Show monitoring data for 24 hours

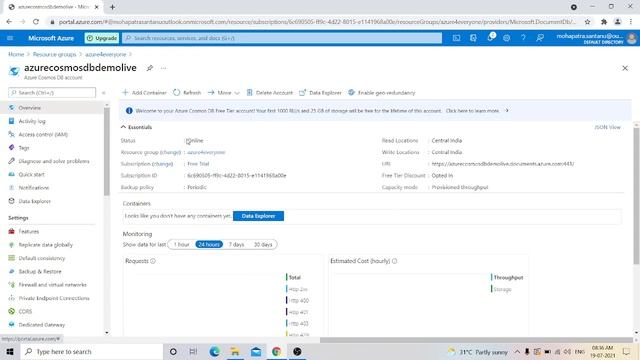click(209, 244)
